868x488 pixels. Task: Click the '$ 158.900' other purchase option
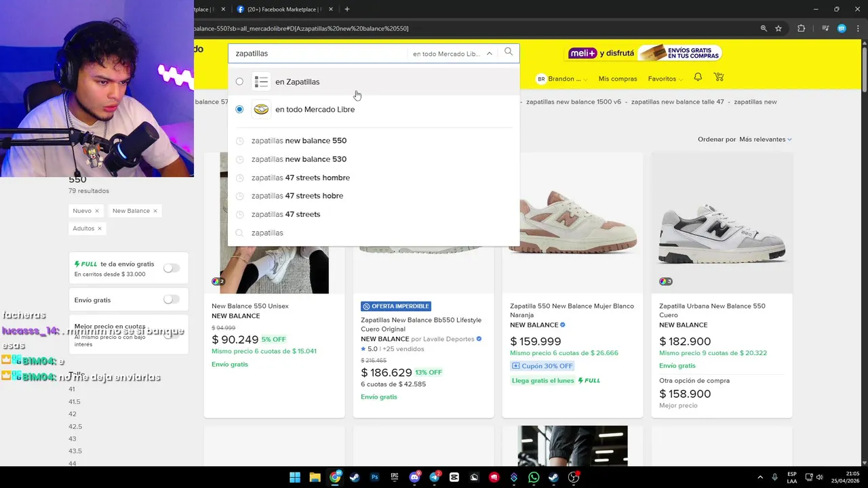685,394
